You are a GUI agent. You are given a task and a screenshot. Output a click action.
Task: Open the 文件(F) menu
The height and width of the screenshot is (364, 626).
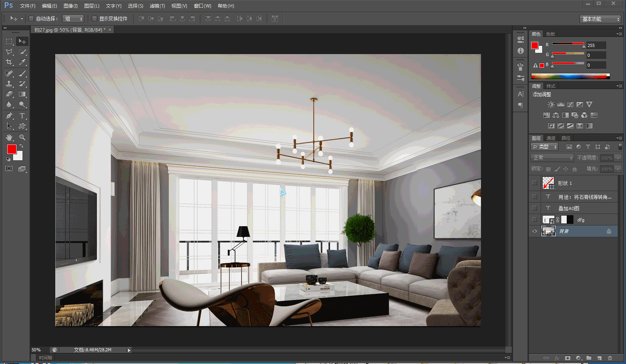(28, 6)
